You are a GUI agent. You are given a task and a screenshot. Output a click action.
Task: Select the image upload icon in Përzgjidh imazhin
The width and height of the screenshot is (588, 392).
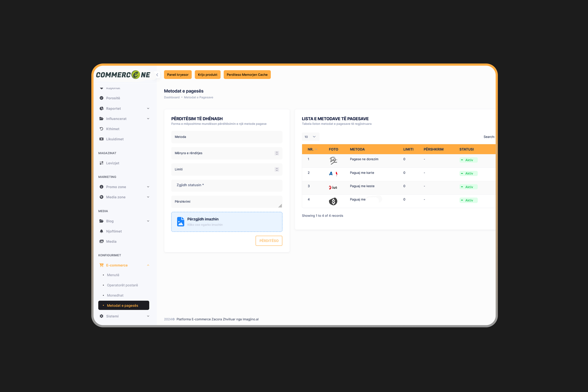[x=180, y=221]
